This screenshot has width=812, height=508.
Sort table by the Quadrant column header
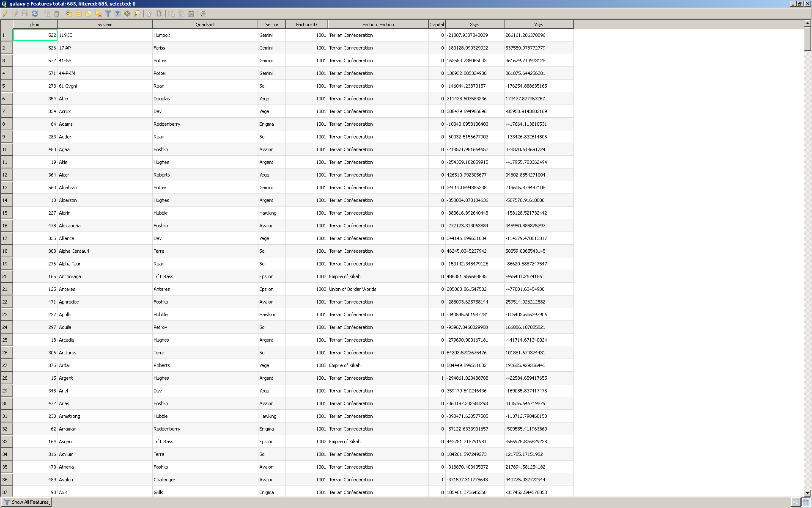point(205,25)
